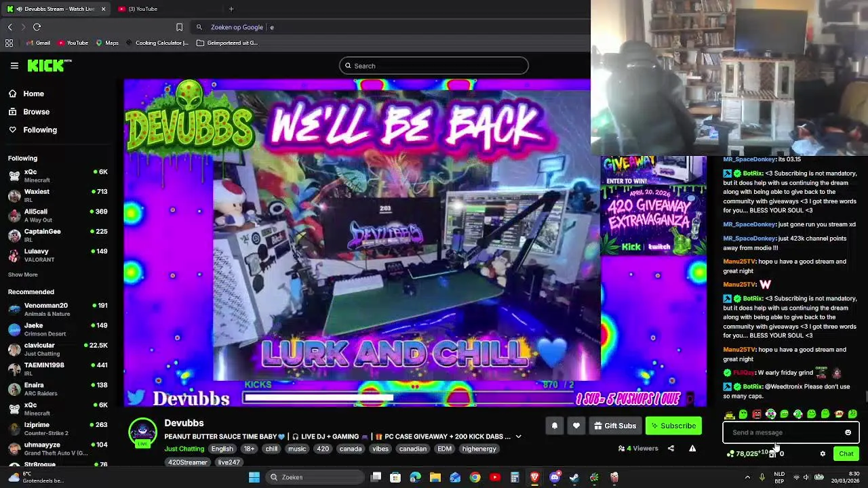Screen dimensions: 868x488
Task: Open the Kick sidebar hamburger menu
Action: tap(14, 66)
